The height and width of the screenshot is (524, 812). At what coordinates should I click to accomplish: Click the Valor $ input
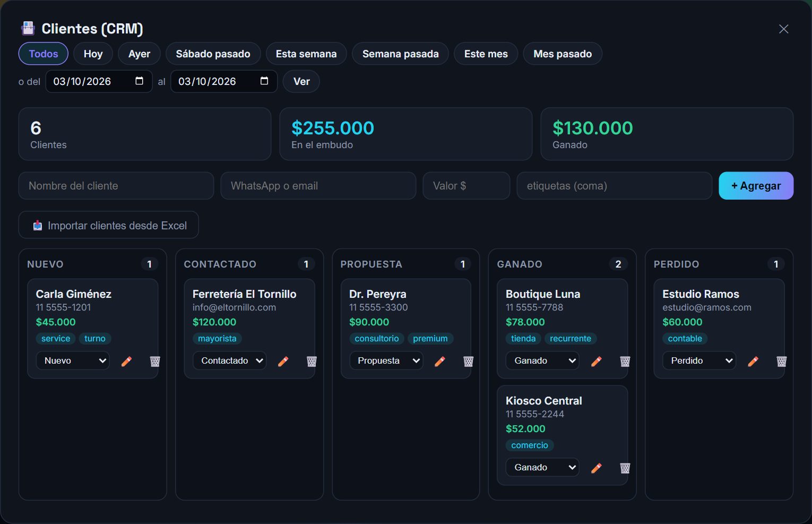tap(467, 186)
